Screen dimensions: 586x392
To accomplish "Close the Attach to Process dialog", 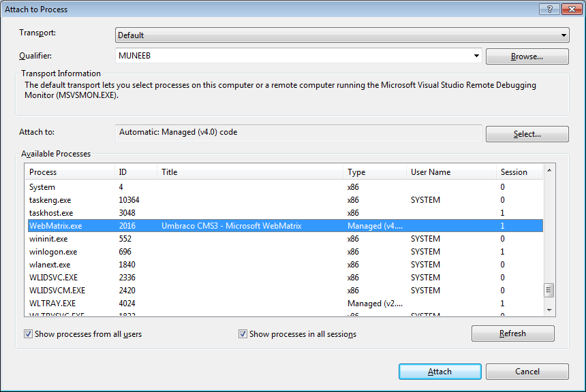I will click(x=572, y=9).
